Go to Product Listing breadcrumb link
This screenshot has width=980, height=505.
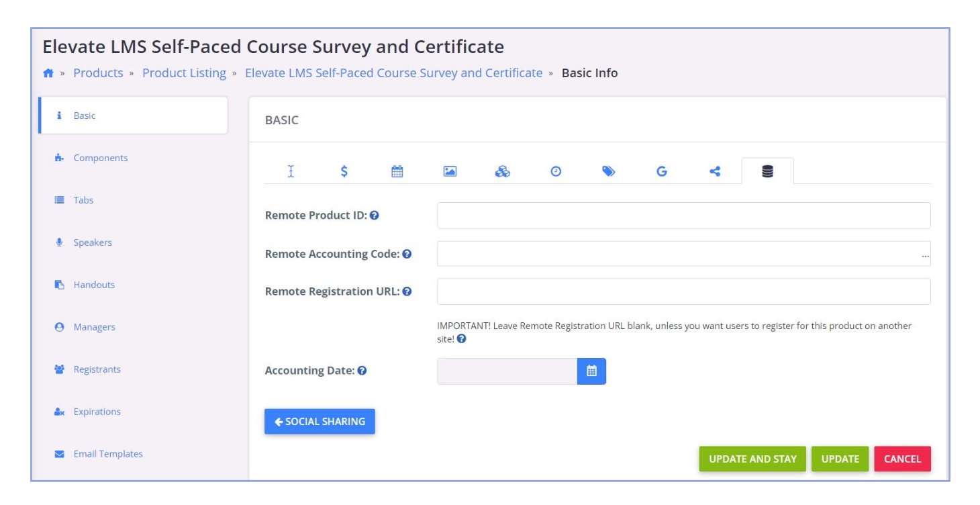(184, 73)
